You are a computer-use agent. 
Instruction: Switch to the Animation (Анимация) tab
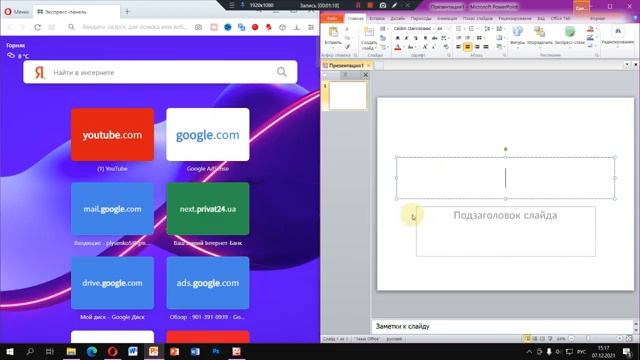447,18
